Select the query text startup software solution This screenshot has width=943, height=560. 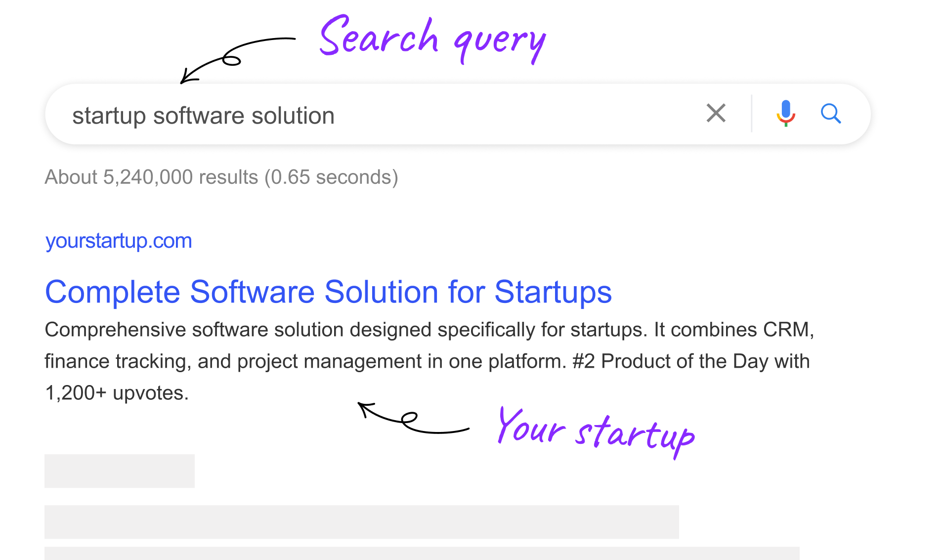pos(204,115)
